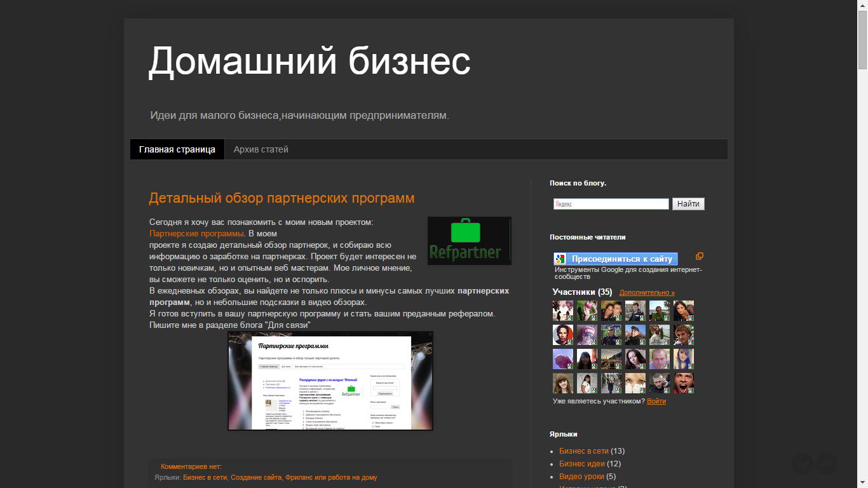Click the Google logo on the join button
Screen dimensions: 868x488
[x=560, y=259]
